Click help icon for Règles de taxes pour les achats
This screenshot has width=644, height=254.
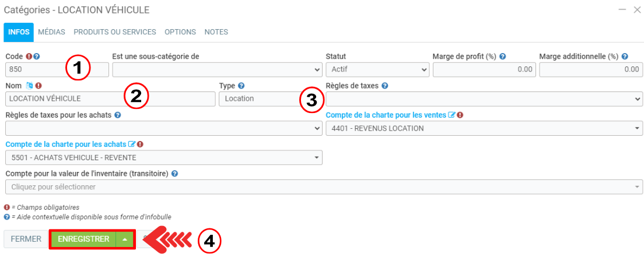pos(118,115)
